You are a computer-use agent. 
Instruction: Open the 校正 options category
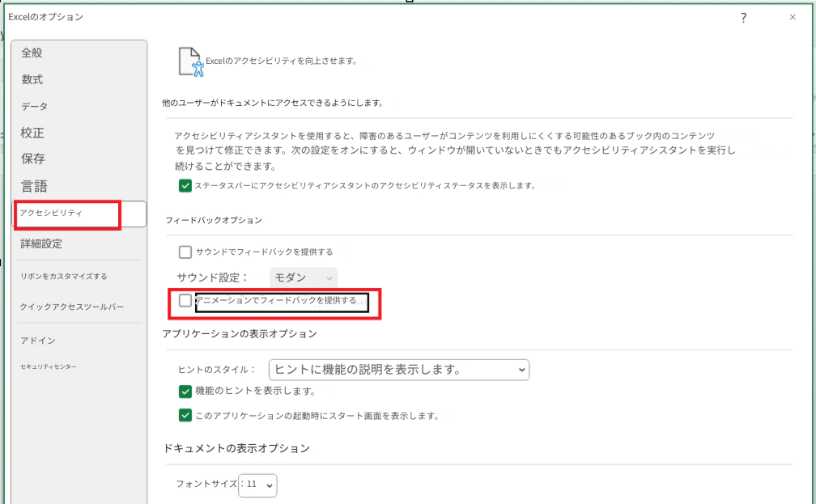coord(32,133)
